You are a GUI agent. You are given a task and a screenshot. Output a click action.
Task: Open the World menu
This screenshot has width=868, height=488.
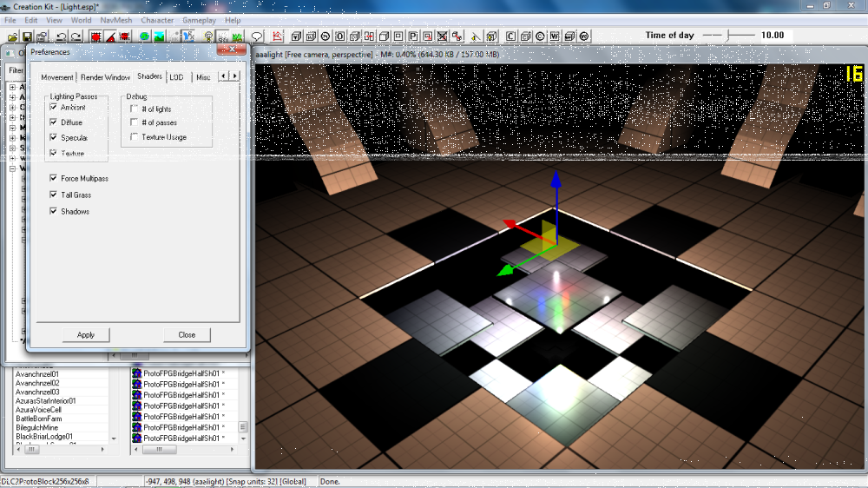click(x=81, y=21)
